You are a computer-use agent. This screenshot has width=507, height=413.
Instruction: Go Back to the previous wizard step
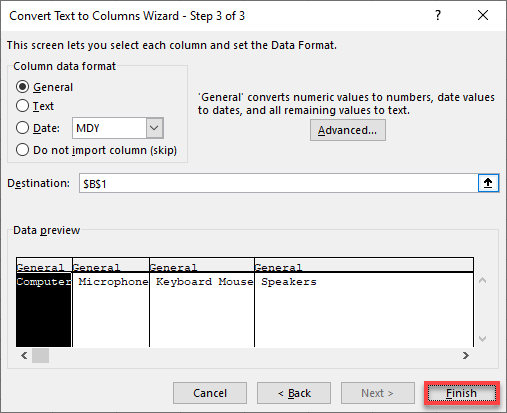294,393
